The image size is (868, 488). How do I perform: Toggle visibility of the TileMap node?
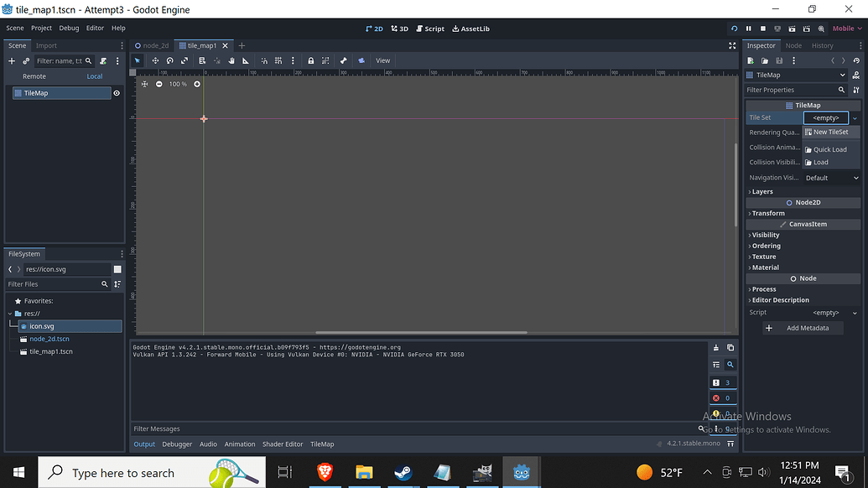[117, 93]
